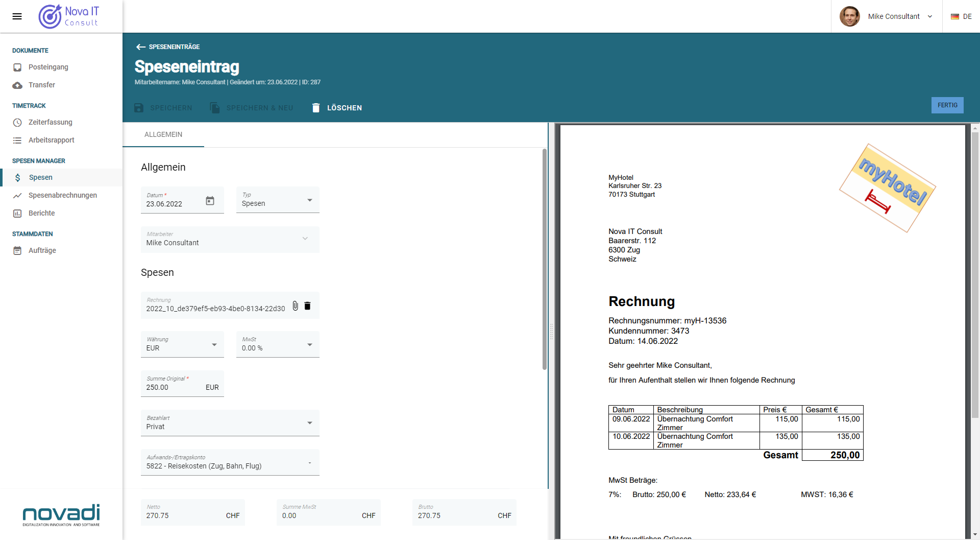Click the Speichern & Neu copy icon
This screenshot has height=540, width=980.
click(x=215, y=108)
